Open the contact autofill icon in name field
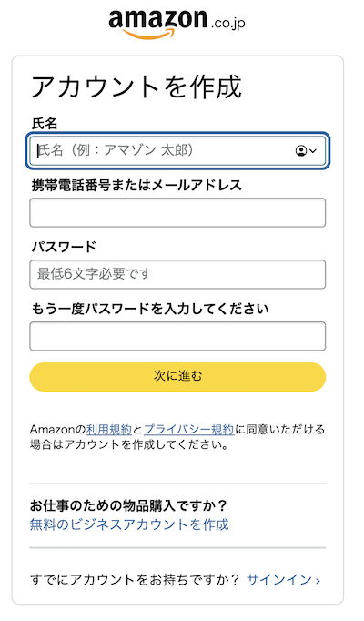The image size is (364, 621). (301, 150)
